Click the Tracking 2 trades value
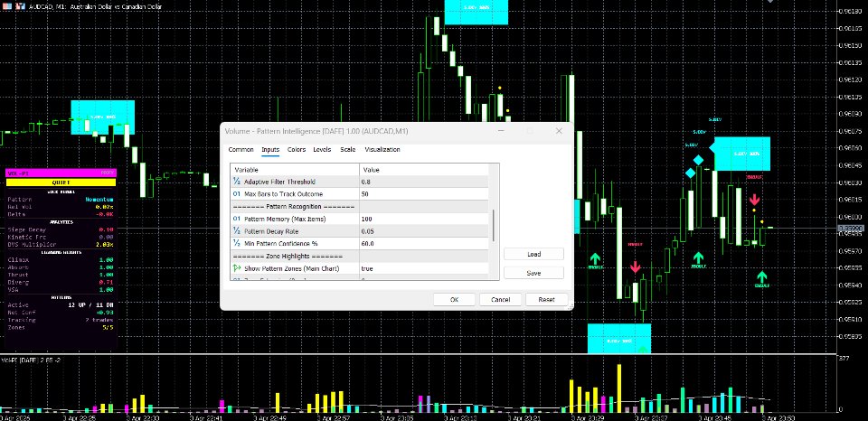 pos(99,320)
